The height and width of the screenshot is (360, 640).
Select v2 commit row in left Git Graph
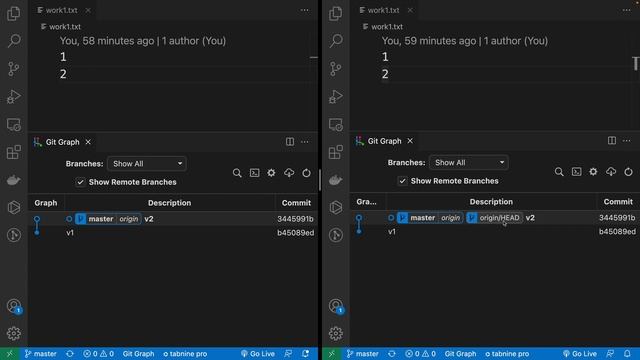click(x=173, y=219)
